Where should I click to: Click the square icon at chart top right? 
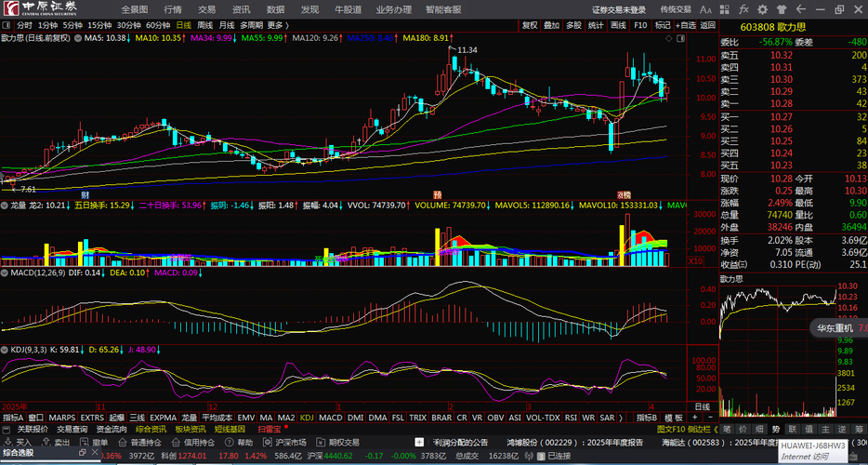680,38
